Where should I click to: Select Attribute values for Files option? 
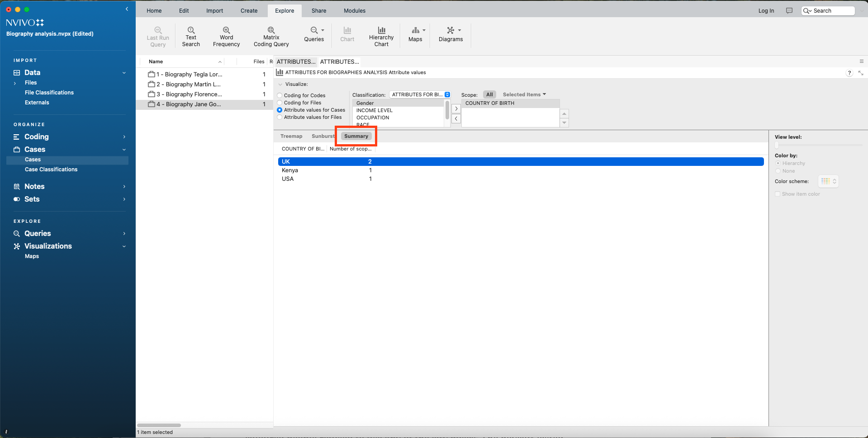coord(280,117)
